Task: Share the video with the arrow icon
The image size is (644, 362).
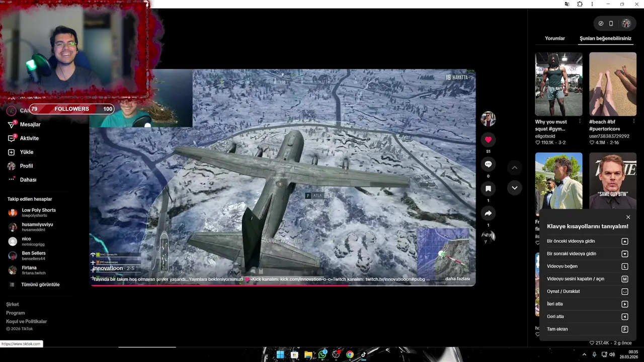Action: (488, 213)
